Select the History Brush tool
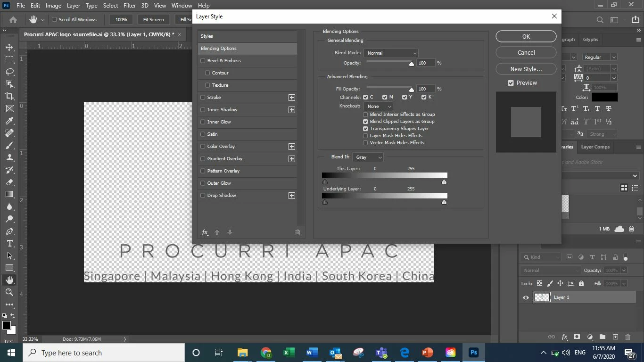This screenshot has width=644, height=362. tap(9, 170)
